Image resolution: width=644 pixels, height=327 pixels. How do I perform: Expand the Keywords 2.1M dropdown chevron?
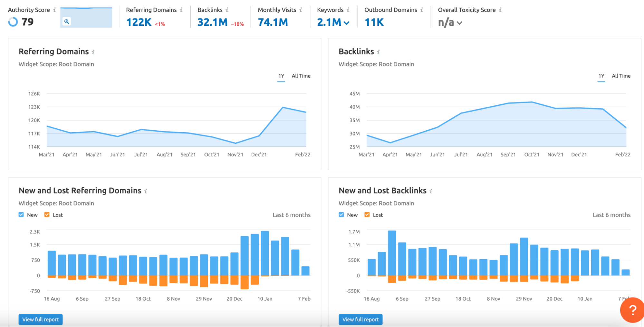(x=347, y=23)
